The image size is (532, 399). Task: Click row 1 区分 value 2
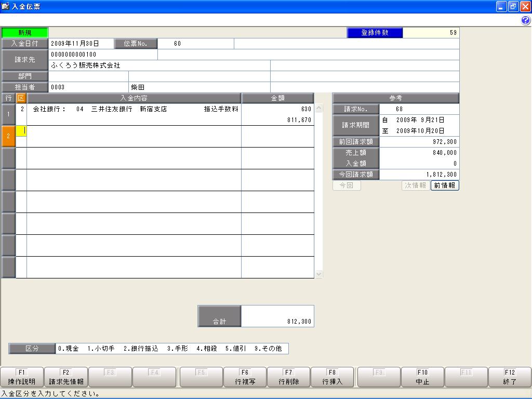point(21,109)
